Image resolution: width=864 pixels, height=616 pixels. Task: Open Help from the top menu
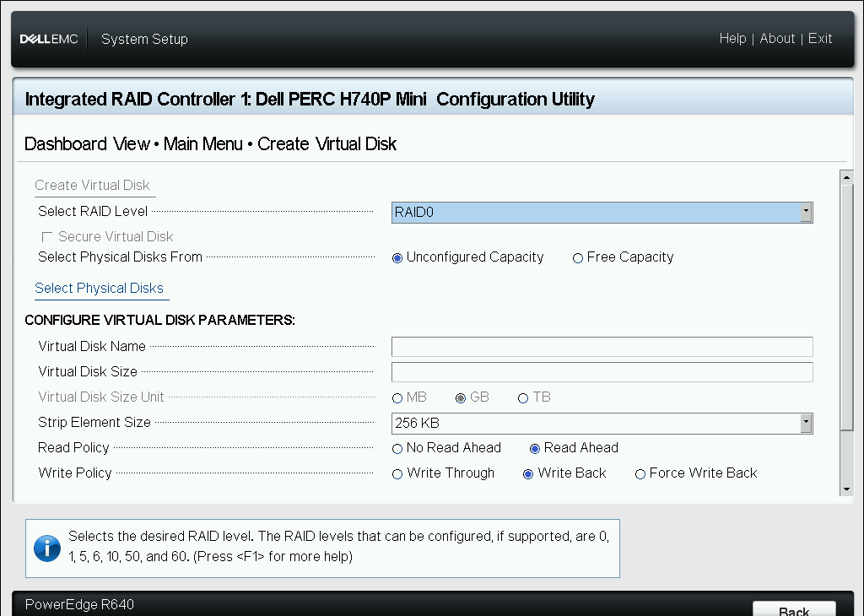(x=732, y=38)
